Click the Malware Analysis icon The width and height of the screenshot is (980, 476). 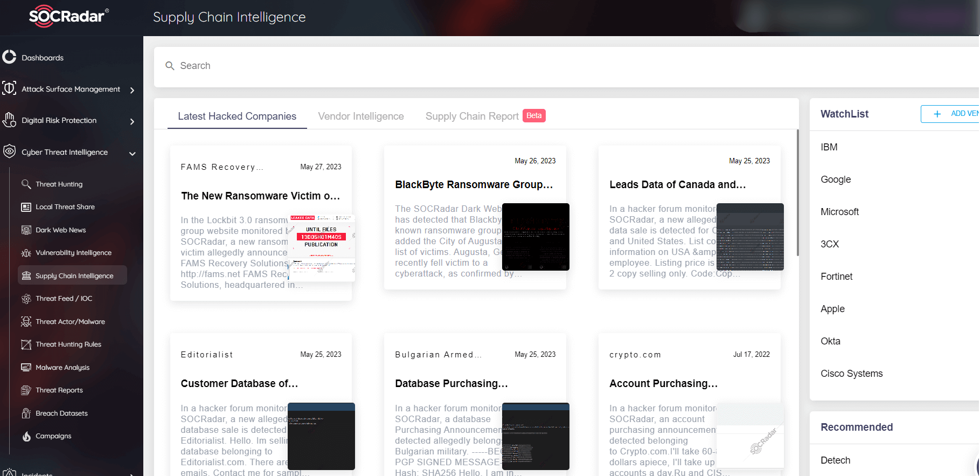26,368
